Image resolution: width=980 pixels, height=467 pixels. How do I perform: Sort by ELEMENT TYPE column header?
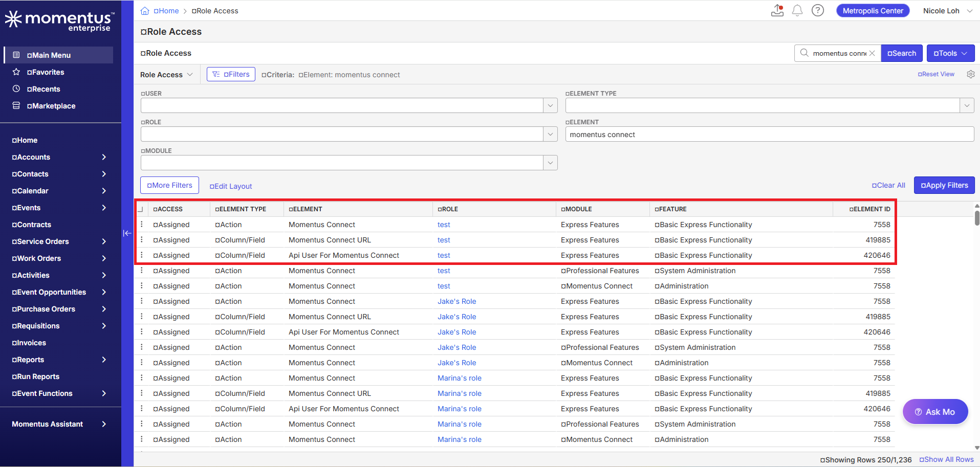coord(241,209)
